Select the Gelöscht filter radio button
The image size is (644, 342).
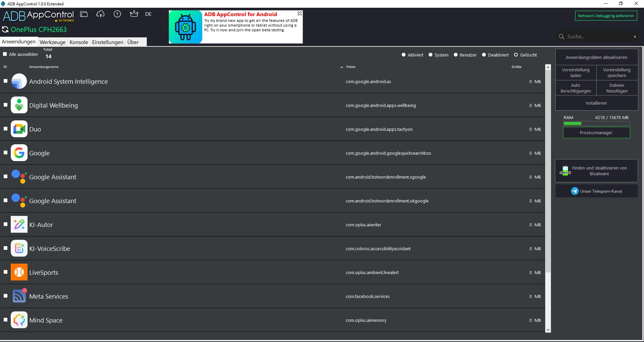point(516,55)
